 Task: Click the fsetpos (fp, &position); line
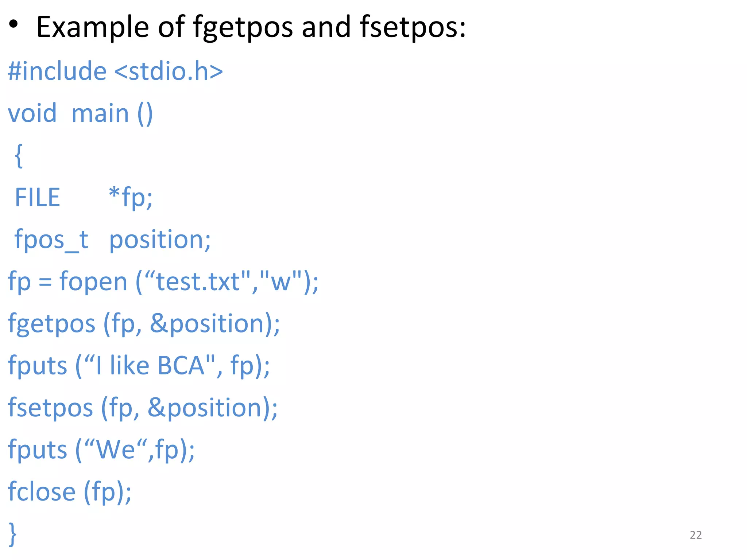coord(143,408)
